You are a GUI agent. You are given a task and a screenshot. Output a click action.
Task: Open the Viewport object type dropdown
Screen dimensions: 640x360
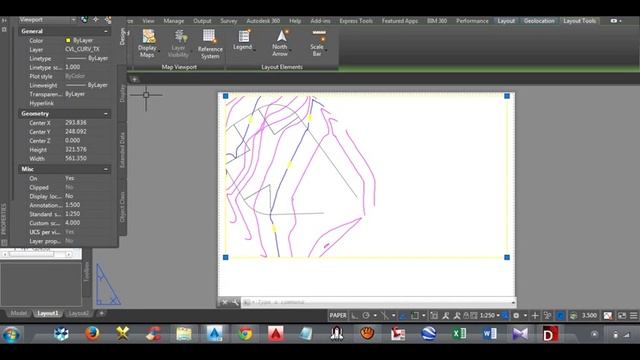[73, 20]
